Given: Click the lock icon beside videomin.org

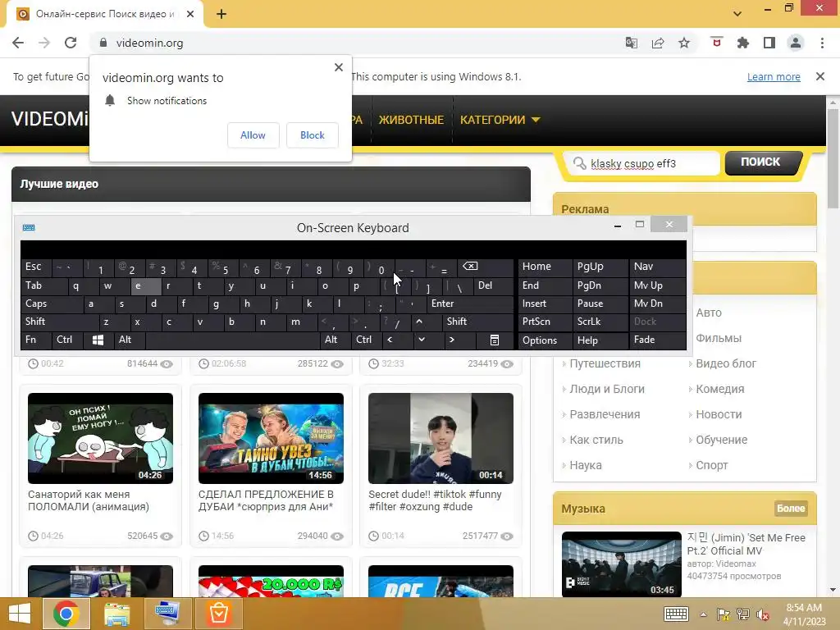Looking at the screenshot, I should [x=103, y=43].
